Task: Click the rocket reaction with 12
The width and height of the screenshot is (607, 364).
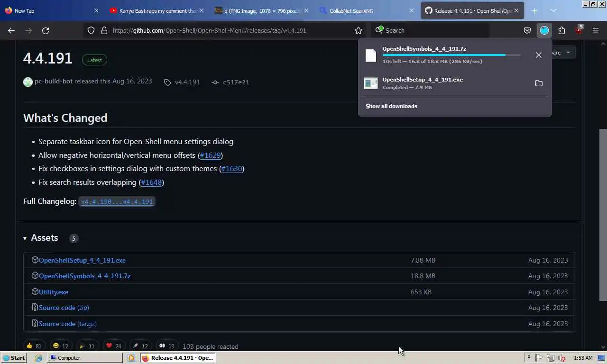Action: [140, 346]
